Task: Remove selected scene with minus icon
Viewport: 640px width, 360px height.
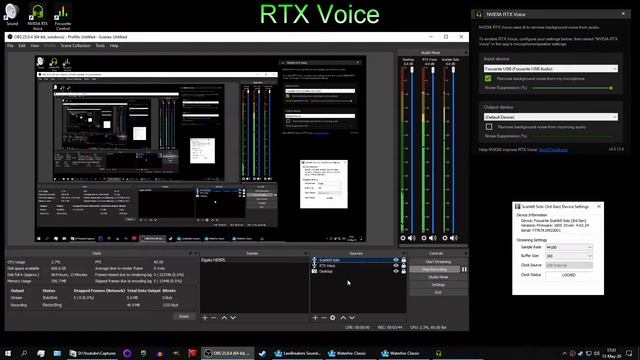Action: click(x=213, y=318)
